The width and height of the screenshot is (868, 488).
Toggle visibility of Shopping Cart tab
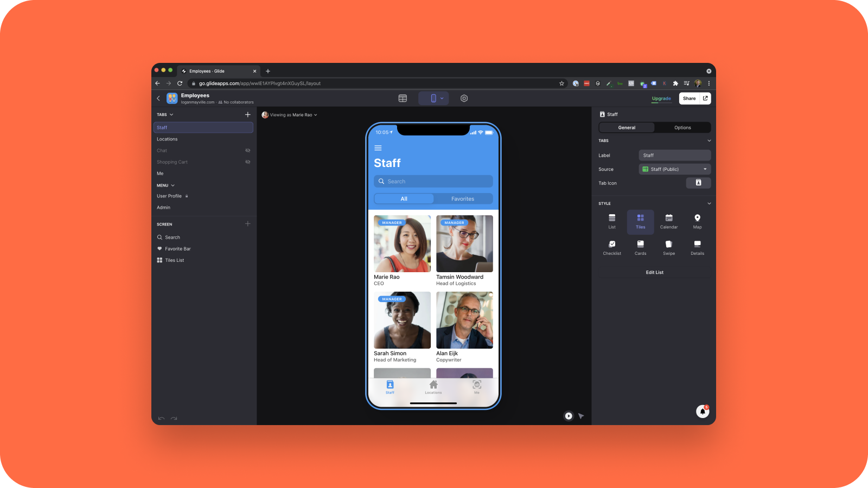pyautogui.click(x=247, y=162)
